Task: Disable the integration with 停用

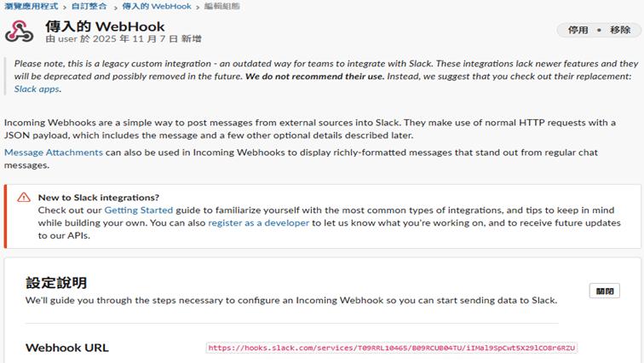Action: pyautogui.click(x=578, y=30)
